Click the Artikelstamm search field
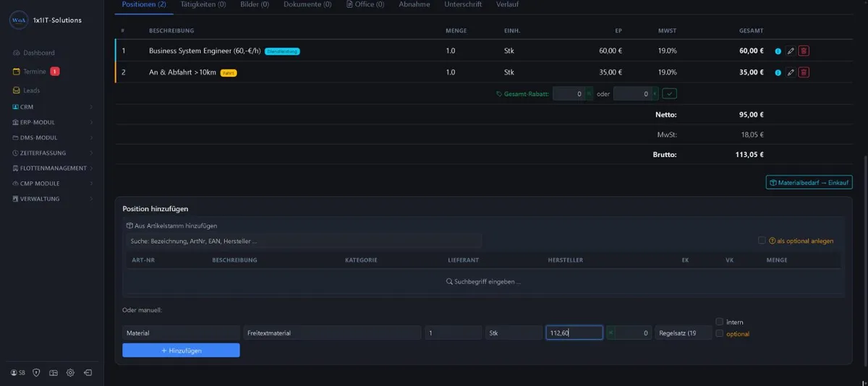Screen dimensions: 868x386 pos(304,241)
